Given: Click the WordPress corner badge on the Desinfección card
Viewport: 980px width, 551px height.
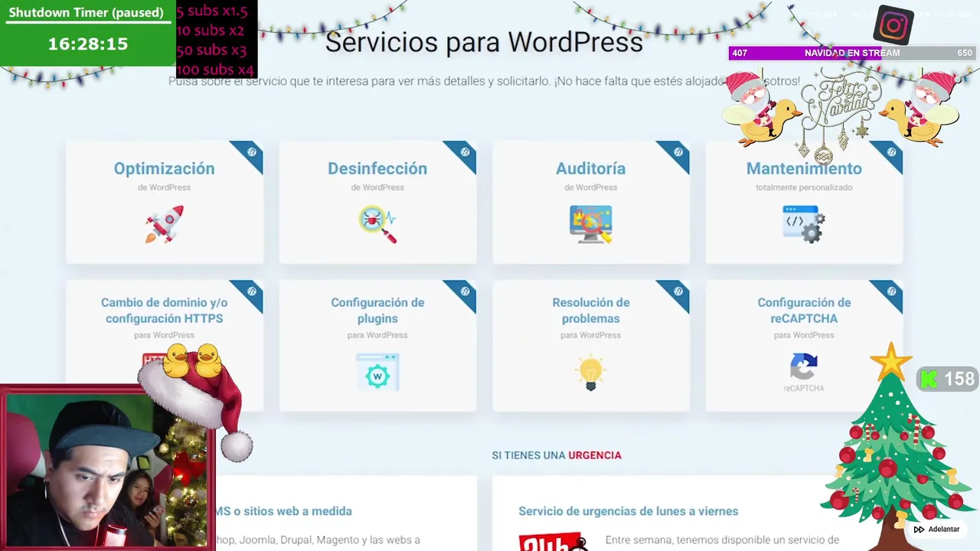Looking at the screenshot, I should pyautogui.click(x=464, y=153).
